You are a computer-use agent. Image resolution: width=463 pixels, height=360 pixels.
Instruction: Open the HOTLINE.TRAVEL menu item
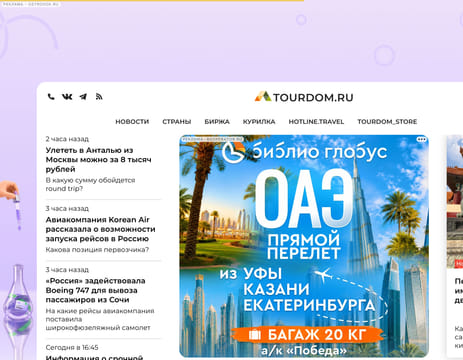pos(316,122)
